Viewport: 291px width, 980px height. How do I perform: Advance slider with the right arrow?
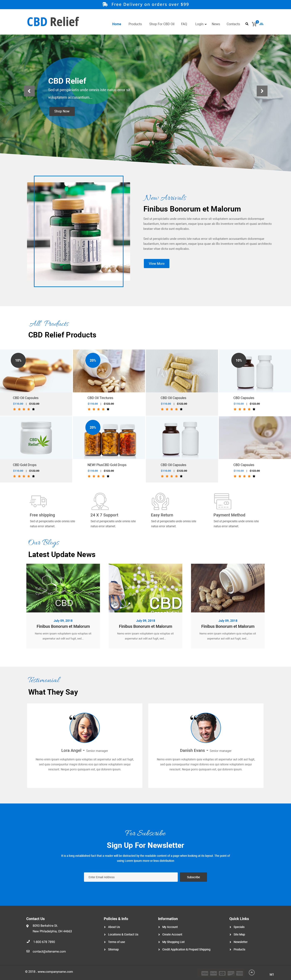pos(262,91)
